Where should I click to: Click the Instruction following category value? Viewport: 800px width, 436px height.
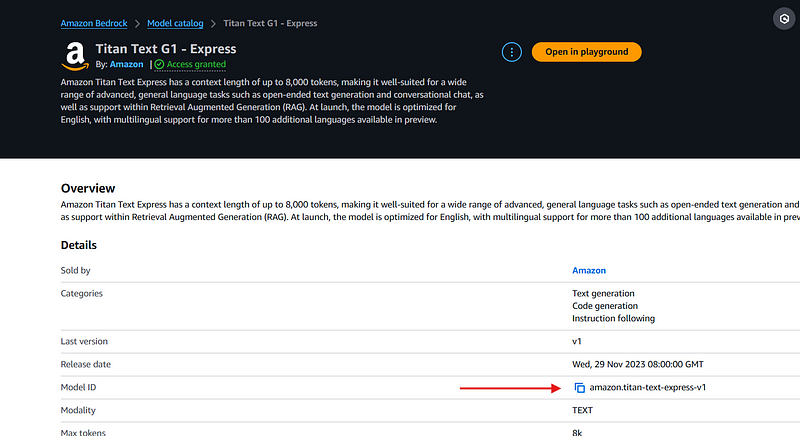coord(613,319)
